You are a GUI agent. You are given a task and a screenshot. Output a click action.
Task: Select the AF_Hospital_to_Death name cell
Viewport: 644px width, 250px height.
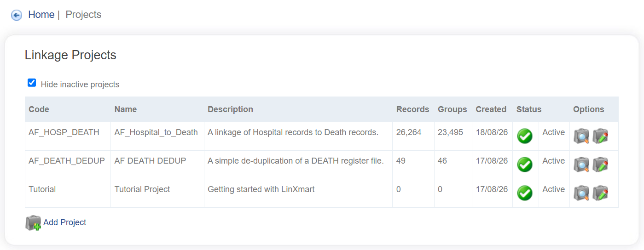(157, 136)
